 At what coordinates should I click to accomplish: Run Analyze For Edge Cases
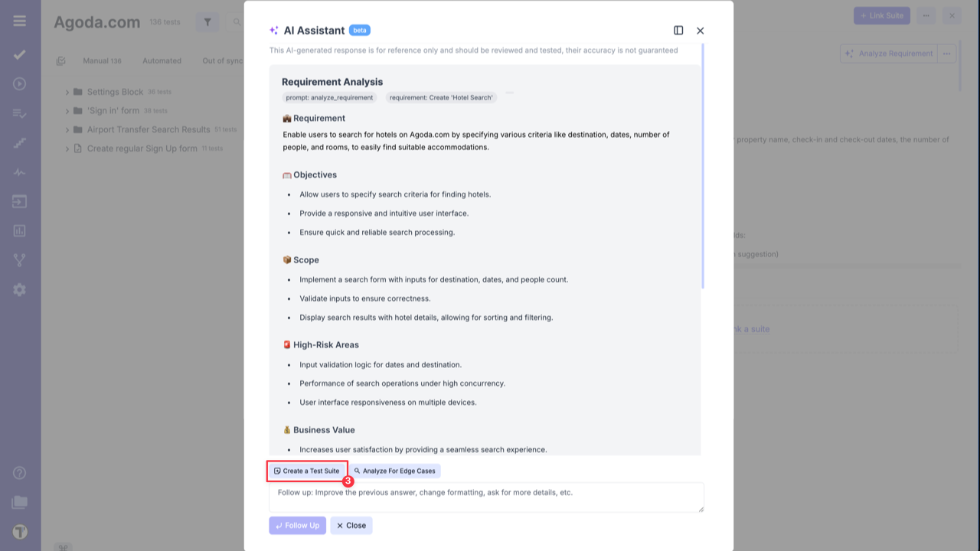[x=396, y=471]
